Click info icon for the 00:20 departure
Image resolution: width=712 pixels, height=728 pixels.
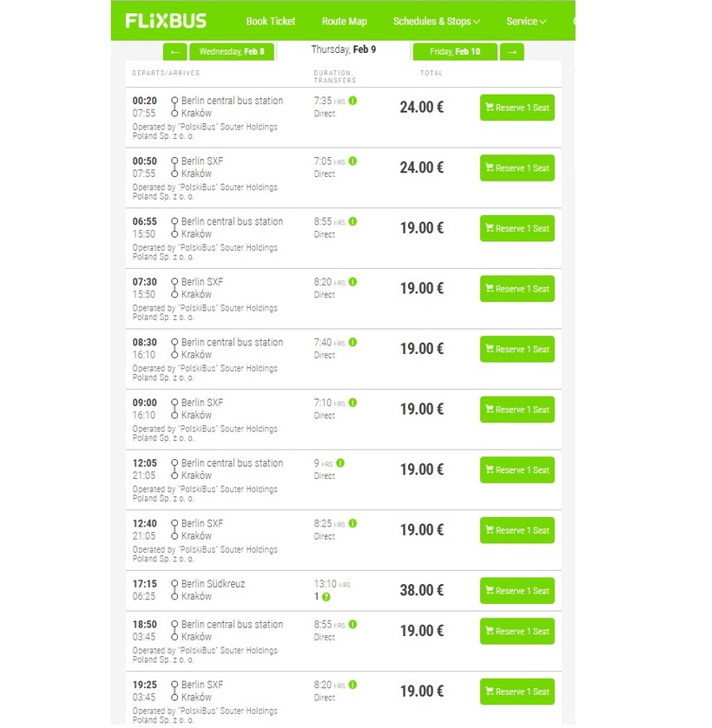(353, 101)
